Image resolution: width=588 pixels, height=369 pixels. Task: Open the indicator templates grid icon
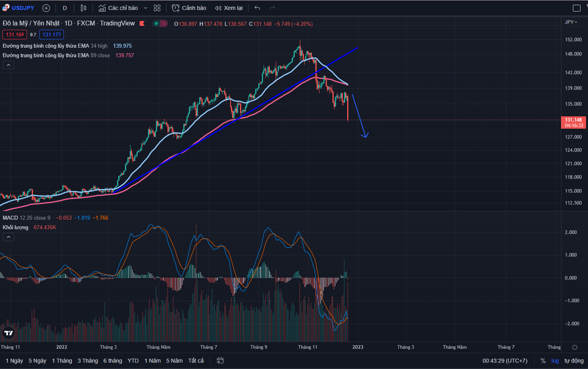(x=157, y=8)
